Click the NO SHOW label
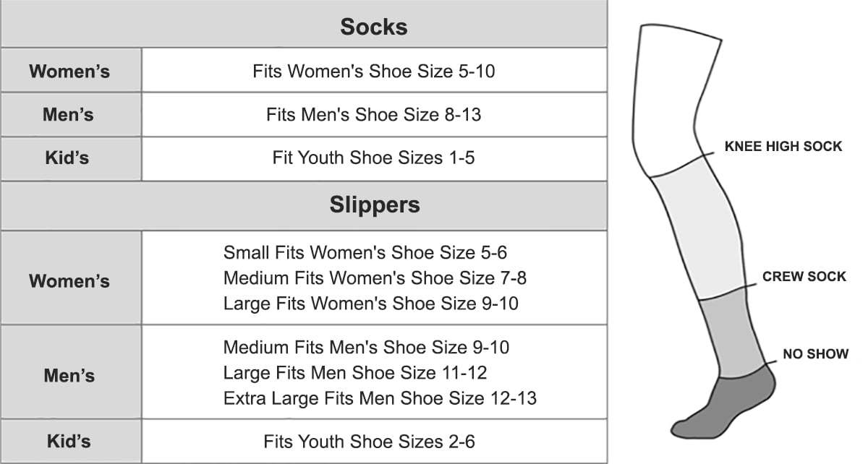Viewport: 868px width, 464px height. [x=815, y=354]
